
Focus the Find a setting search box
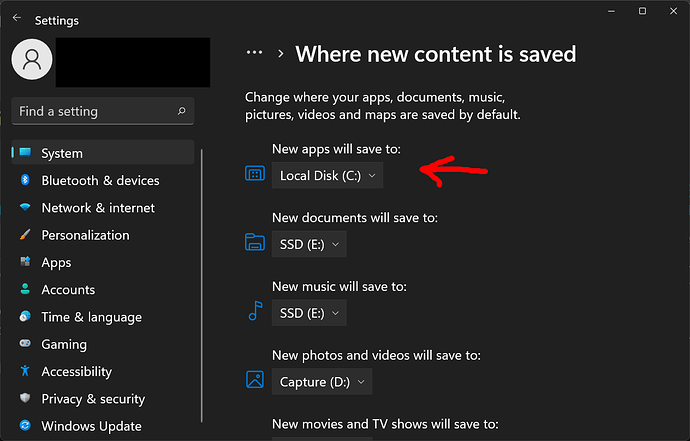pyautogui.click(x=90, y=111)
